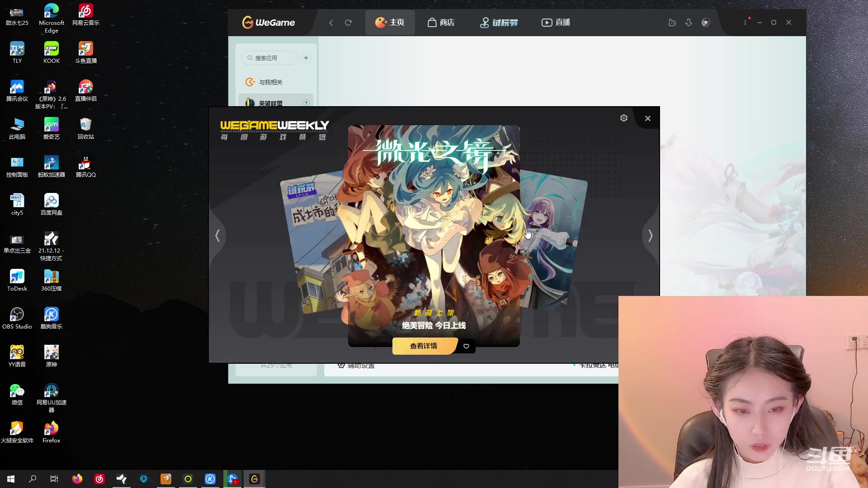Select the OBS Studio desktop icon

17,318
